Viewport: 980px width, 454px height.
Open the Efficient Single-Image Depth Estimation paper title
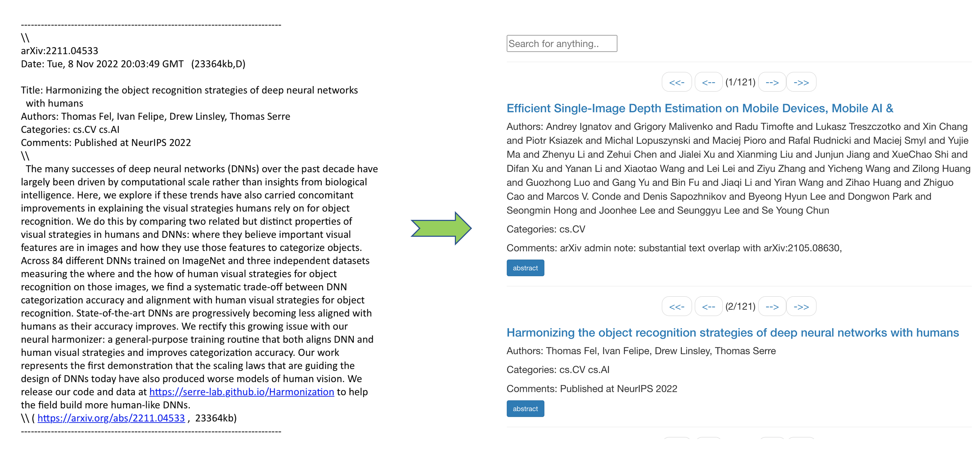click(700, 108)
